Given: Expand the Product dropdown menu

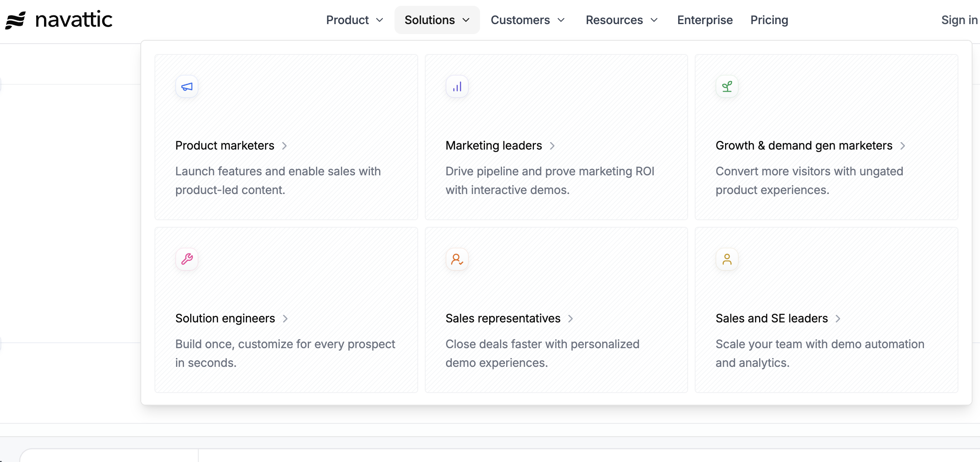Looking at the screenshot, I should 354,20.
